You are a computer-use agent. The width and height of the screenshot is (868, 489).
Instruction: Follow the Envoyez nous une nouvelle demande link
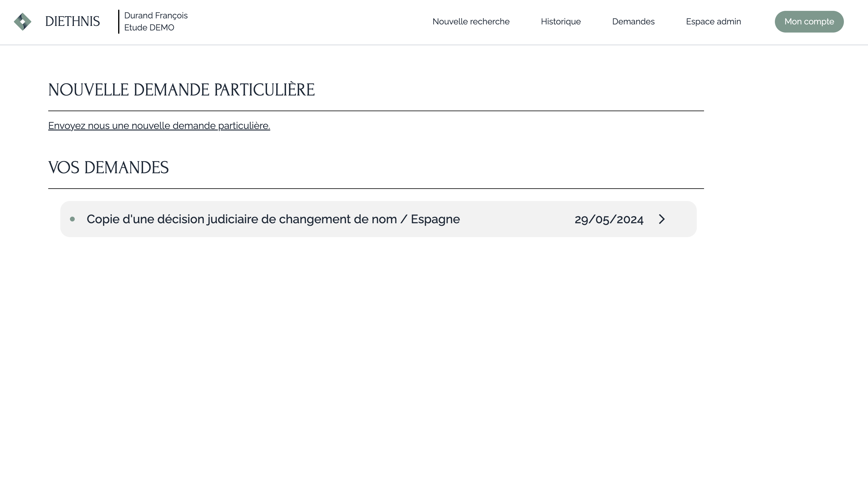coord(159,126)
